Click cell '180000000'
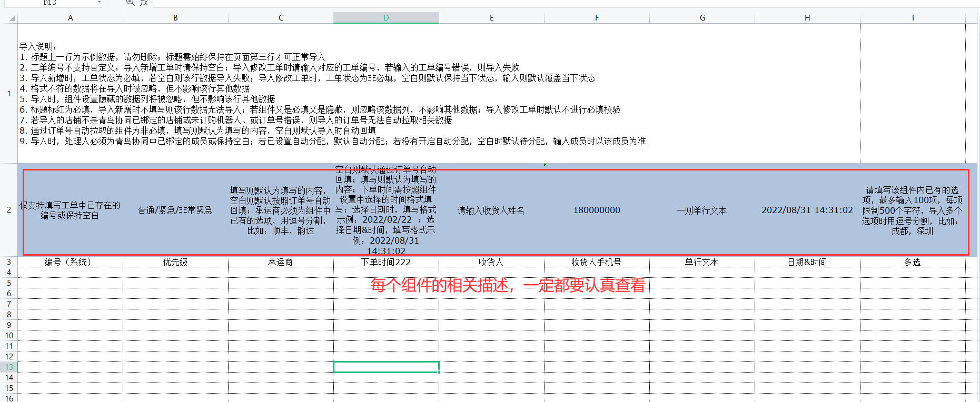This screenshot has width=980, height=402. [597, 210]
